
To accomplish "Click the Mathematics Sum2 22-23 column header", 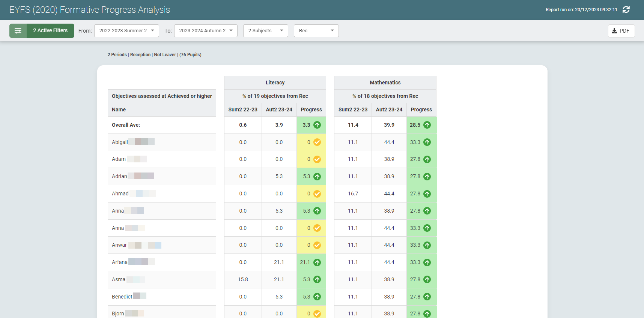I will tap(353, 109).
